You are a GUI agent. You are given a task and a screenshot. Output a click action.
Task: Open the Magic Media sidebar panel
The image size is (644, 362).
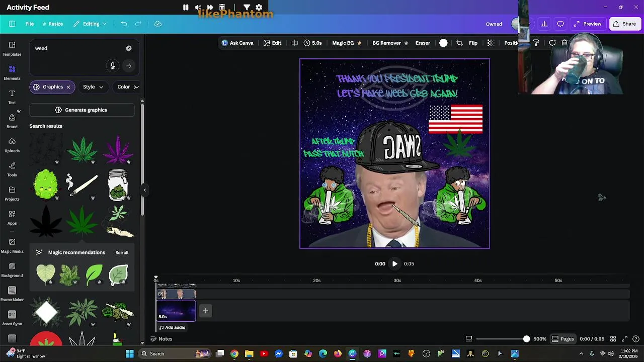click(12, 246)
